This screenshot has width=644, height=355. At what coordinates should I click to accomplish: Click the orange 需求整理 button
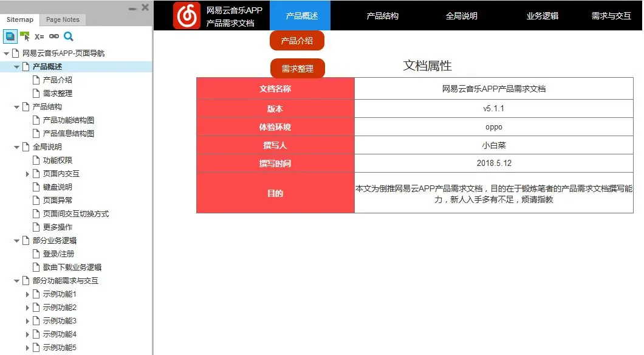(x=297, y=69)
